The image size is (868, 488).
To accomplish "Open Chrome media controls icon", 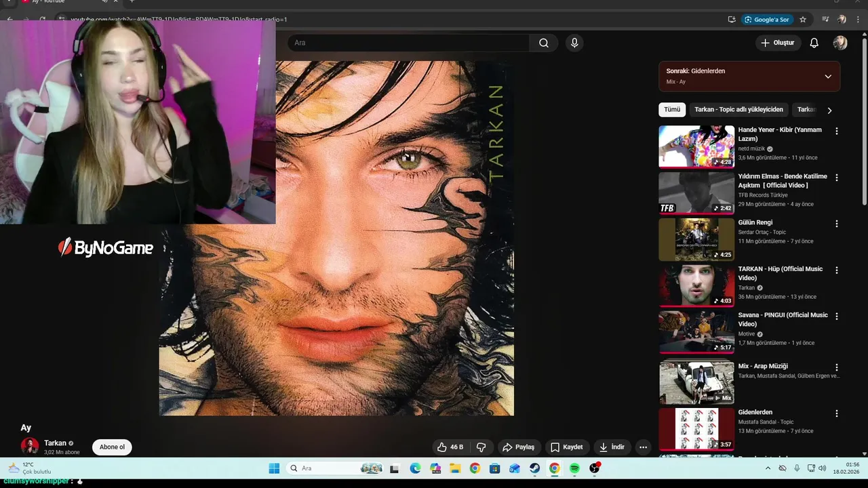I will [x=825, y=20].
